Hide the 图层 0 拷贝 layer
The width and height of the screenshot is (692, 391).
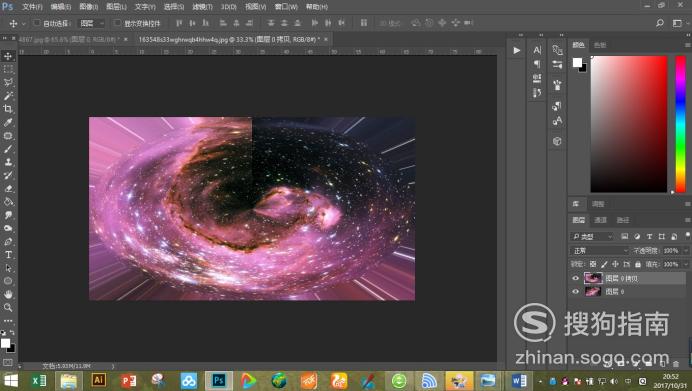pos(575,278)
